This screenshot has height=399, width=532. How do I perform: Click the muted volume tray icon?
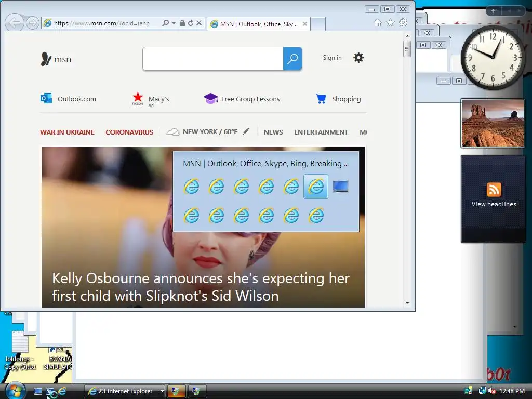(492, 391)
